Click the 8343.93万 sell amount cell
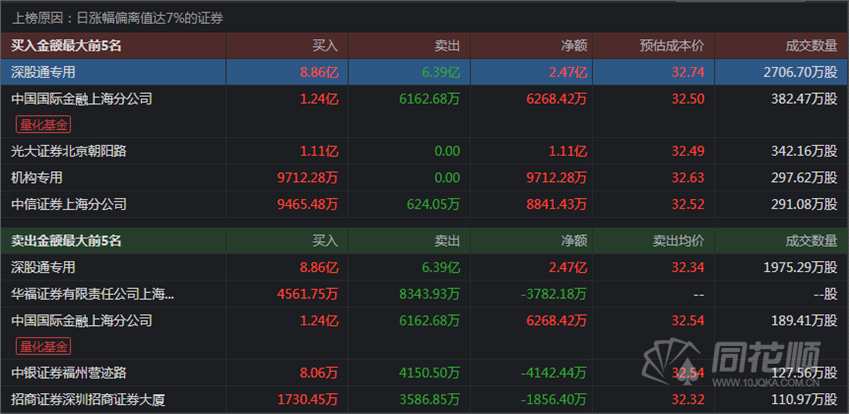 (x=429, y=294)
